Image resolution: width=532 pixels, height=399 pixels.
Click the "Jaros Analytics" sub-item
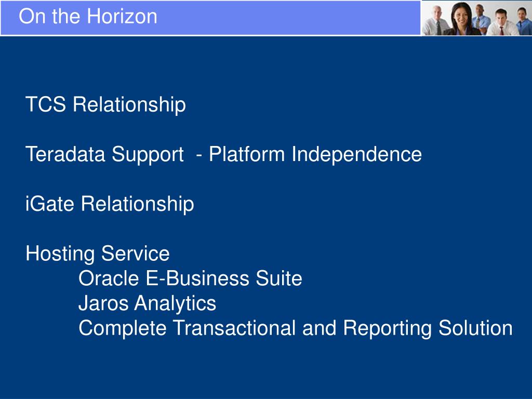147,303
